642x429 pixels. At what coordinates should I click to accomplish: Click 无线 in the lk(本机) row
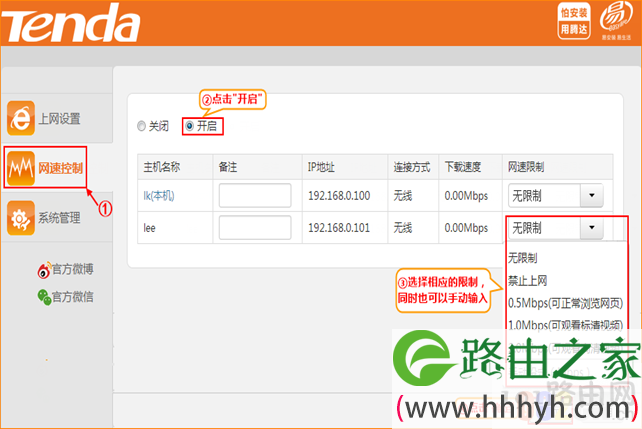403,196
